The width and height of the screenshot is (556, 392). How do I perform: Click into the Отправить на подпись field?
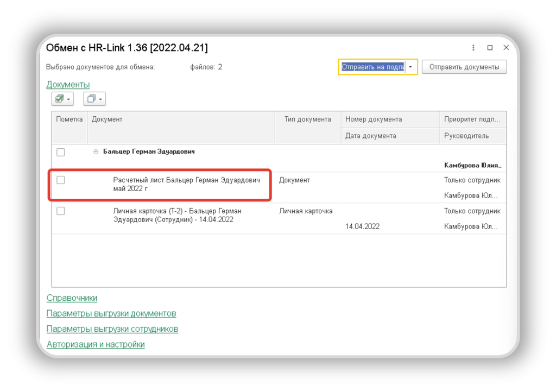tap(372, 67)
